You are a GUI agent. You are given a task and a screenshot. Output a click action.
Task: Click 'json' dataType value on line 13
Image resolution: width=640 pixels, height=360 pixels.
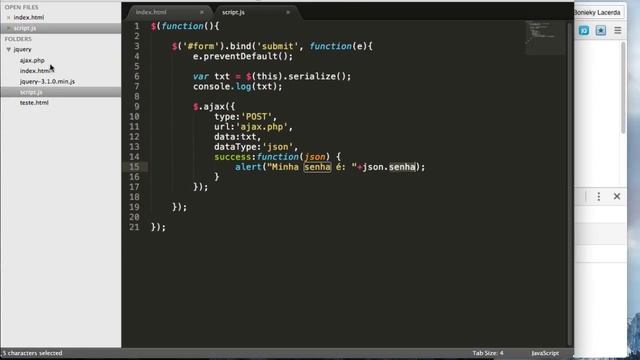pos(277,147)
